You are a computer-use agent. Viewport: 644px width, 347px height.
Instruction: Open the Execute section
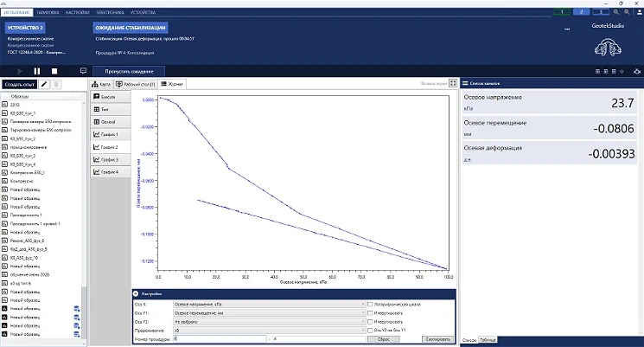click(x=111, y=97)
